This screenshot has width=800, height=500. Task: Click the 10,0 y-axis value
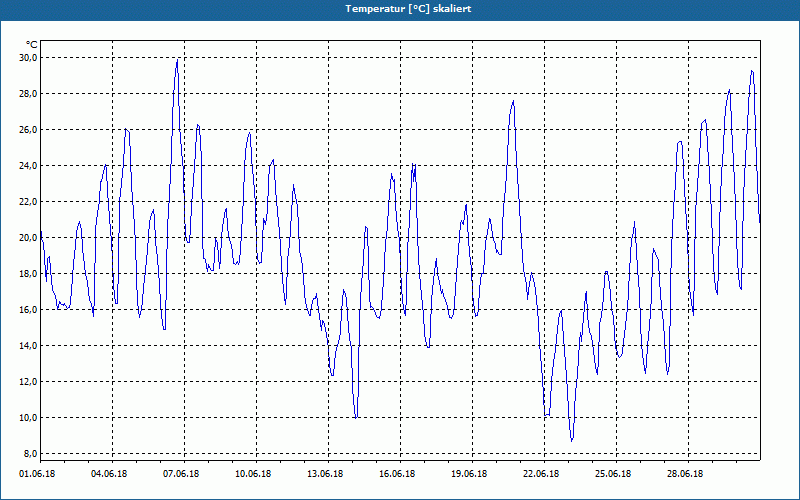pos(28,418)
